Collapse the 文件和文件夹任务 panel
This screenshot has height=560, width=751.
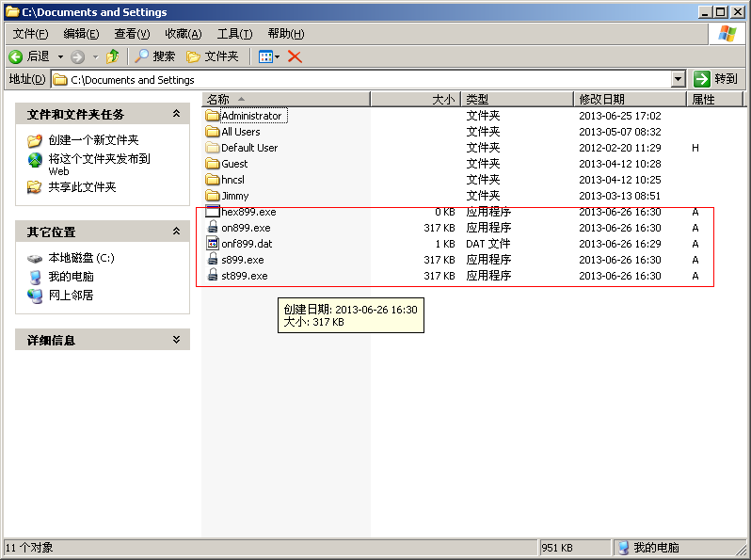(x=176, y=114)
